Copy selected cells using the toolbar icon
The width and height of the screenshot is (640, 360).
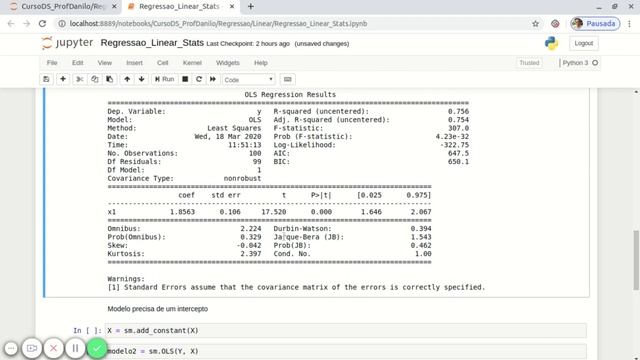point(95,79)
